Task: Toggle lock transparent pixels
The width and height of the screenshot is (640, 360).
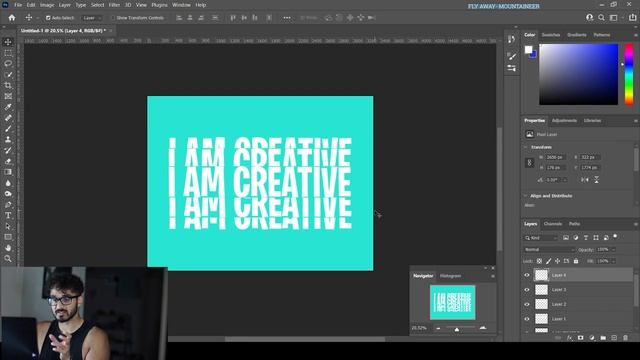Action: [539, 261]
